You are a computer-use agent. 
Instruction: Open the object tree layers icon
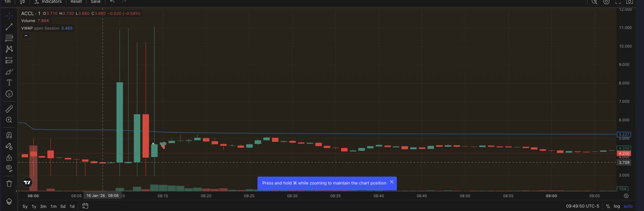[9, 202]
